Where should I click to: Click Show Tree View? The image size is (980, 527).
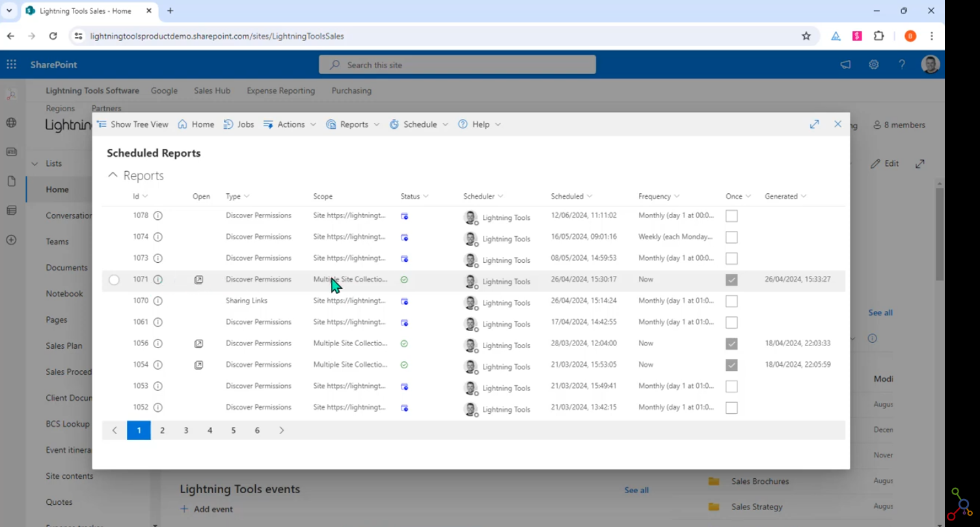(133, 124)
